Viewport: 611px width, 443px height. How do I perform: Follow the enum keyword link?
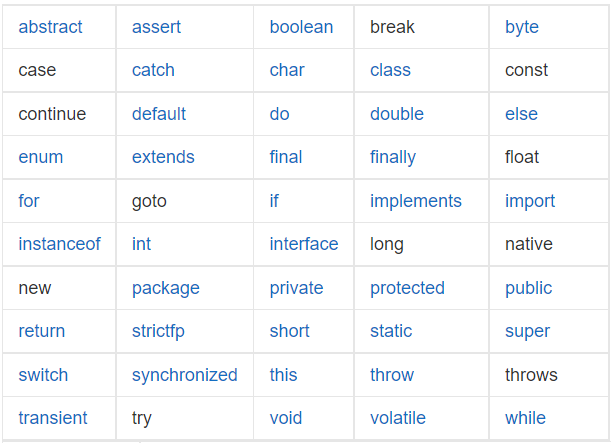pyautogui.click(x=41, y=157)
